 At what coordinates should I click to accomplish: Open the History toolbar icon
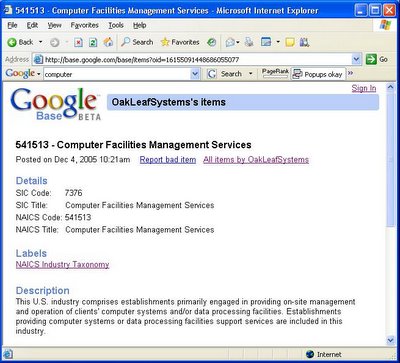pyautogui.click(x=211, y=42)
